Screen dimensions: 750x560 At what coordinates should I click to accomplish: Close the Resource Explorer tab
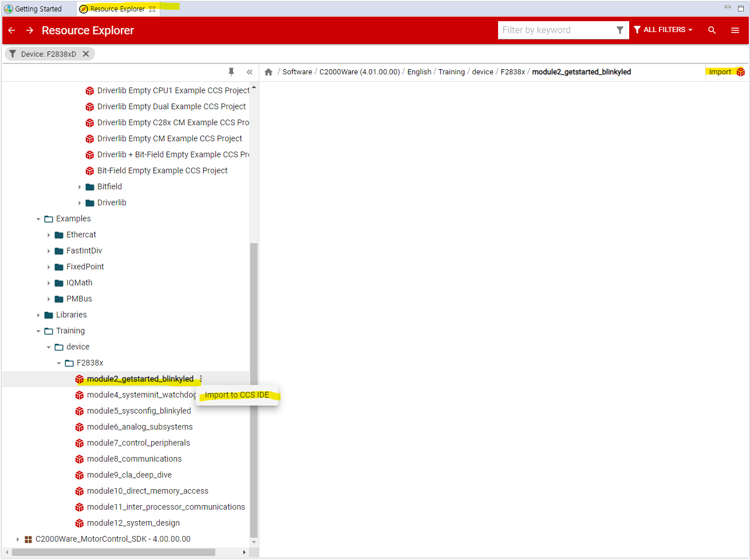click(152, 9)
